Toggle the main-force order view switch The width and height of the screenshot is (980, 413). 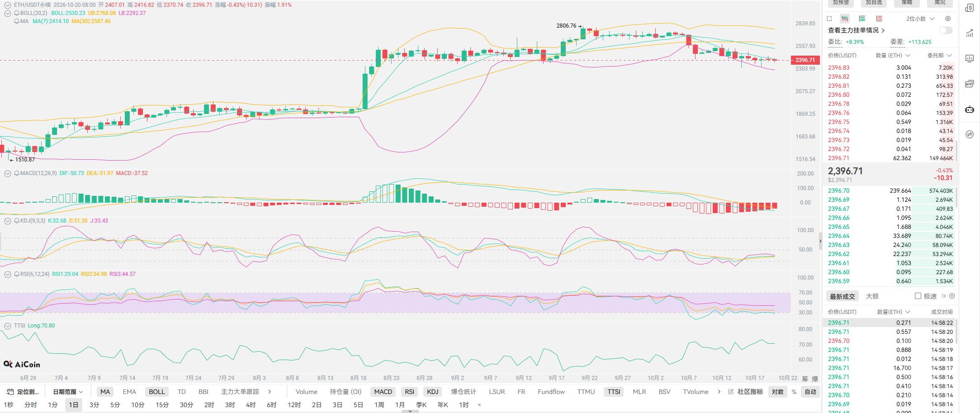click(x=946, y=30)
